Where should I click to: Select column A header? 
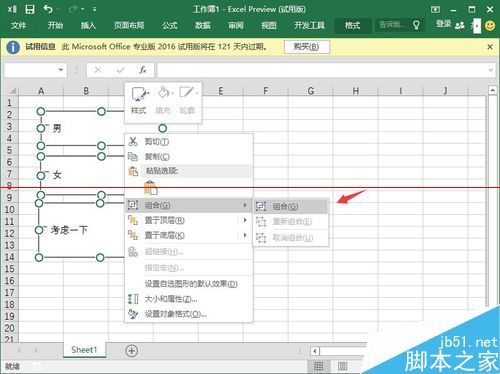41,91
